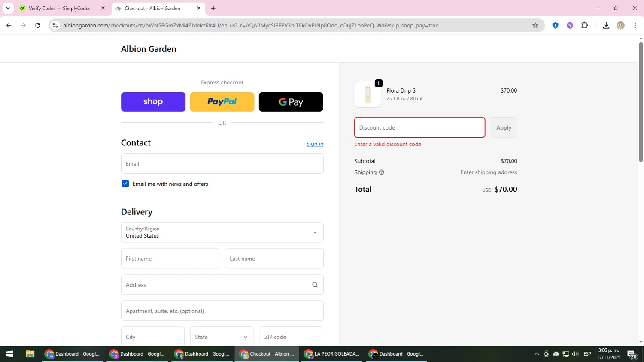The image size is (644, 362).
Task: Pay with Shop Pay express button
Action: point(153,102)
